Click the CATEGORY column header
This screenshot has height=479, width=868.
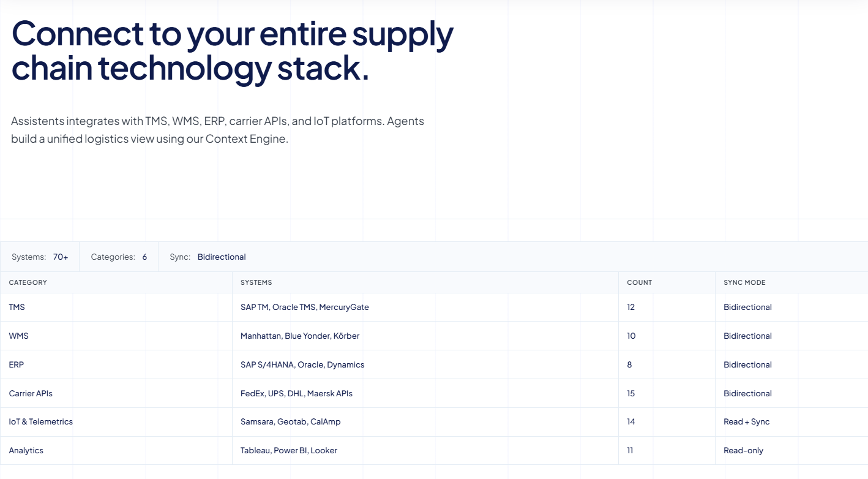tap(116, 282)
